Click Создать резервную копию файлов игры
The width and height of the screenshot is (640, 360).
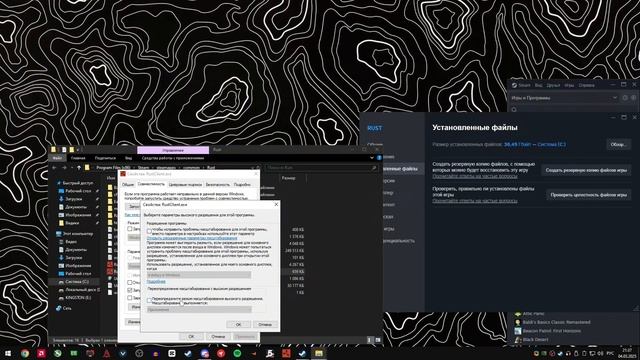pos(586,170)
